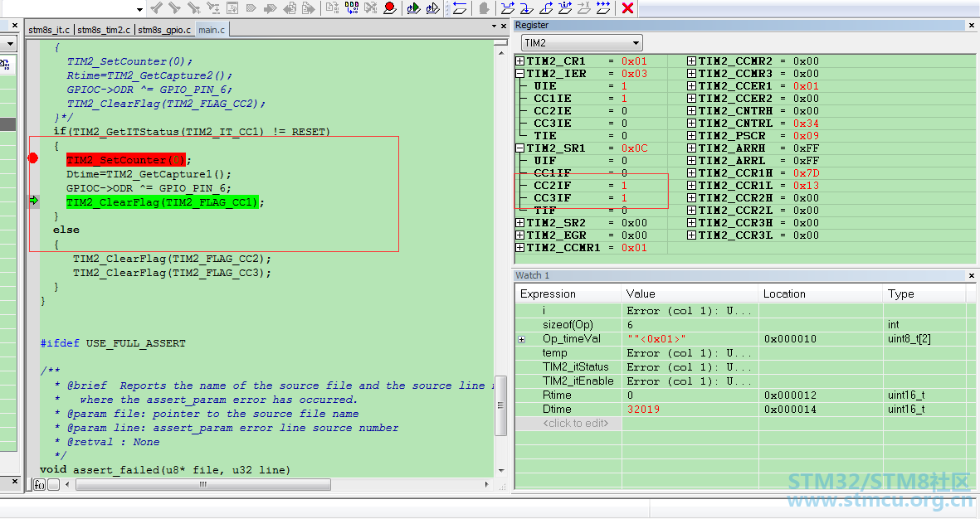Select the main.c editor tab

pos(212,29)
